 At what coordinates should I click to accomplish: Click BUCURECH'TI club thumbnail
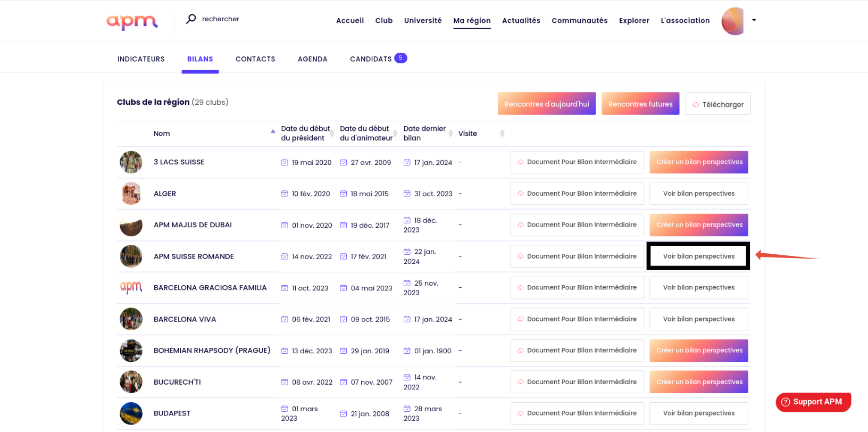(131, 382)
